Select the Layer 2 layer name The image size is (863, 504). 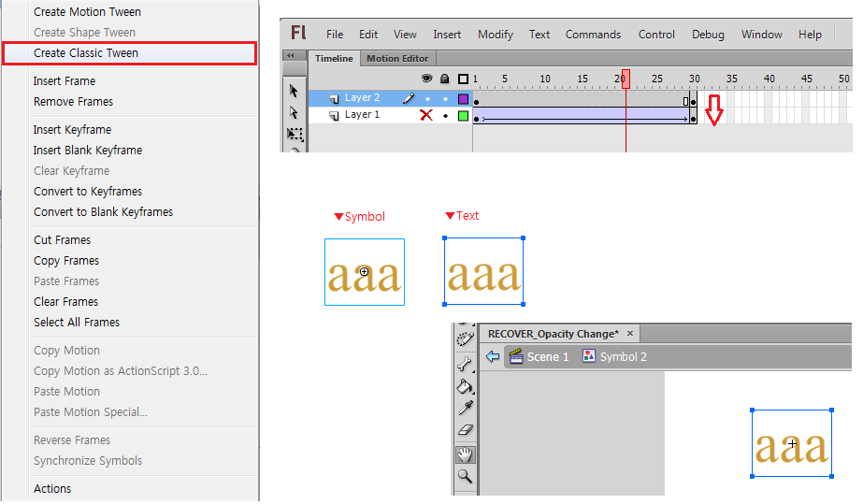[x=362, y=98]
